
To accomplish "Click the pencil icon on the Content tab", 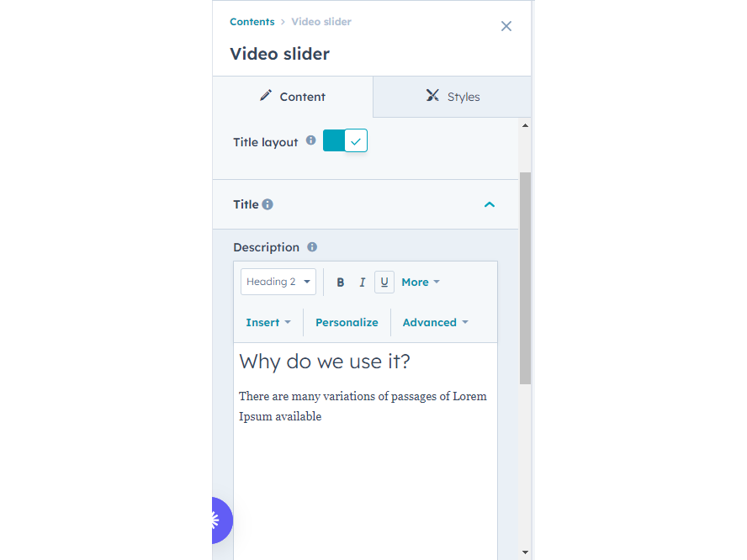I will coord(267,96).
